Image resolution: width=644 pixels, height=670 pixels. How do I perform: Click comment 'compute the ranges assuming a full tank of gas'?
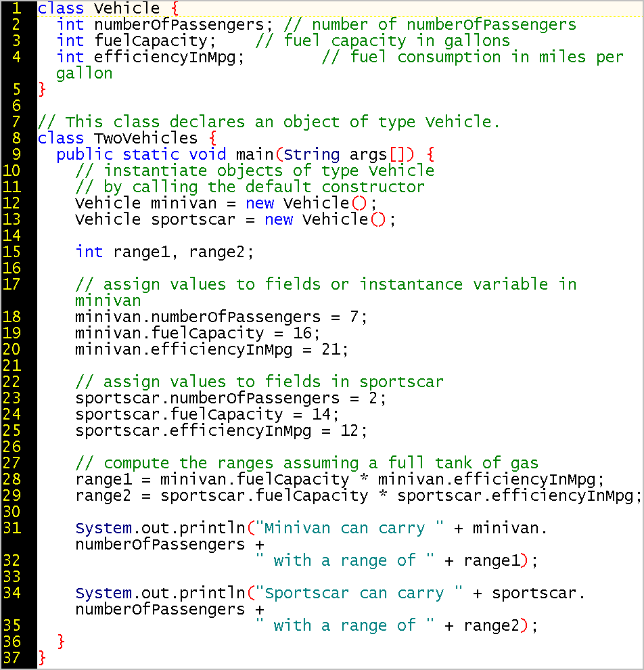[x=321, y=463]
